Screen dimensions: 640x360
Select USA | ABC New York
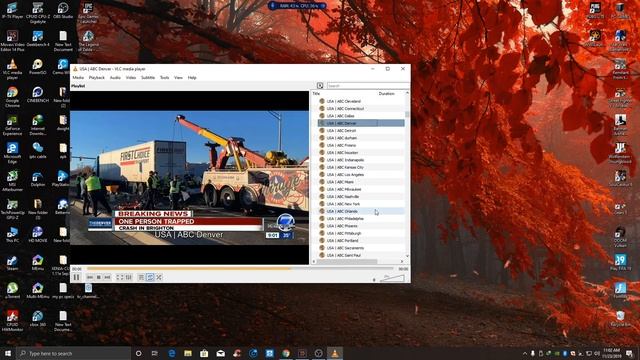(x=361, y=204)
